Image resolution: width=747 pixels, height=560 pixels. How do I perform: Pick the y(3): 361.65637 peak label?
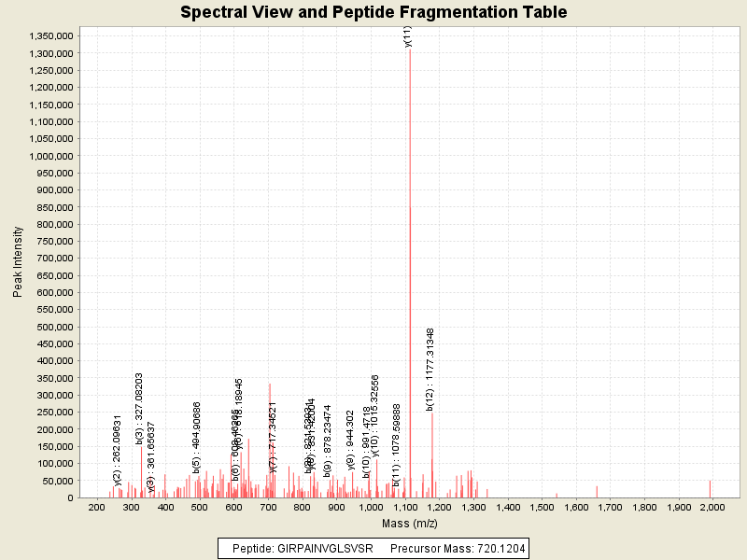point(150,455)
